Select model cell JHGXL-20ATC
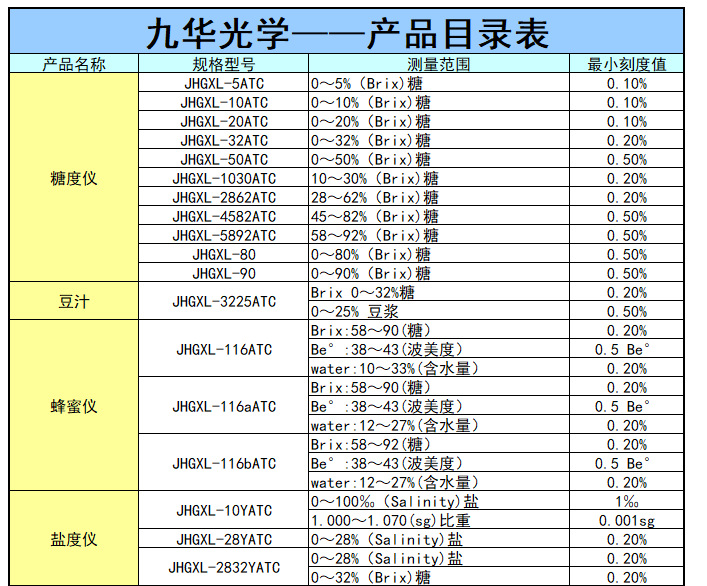The image size is (707, 586). click(x=224, y=121)
